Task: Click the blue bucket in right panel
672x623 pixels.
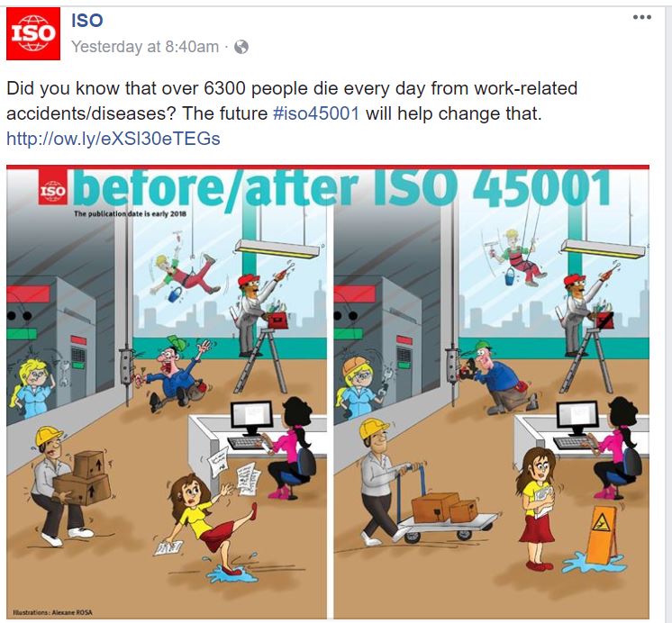Action: click(x=509, y=276)
